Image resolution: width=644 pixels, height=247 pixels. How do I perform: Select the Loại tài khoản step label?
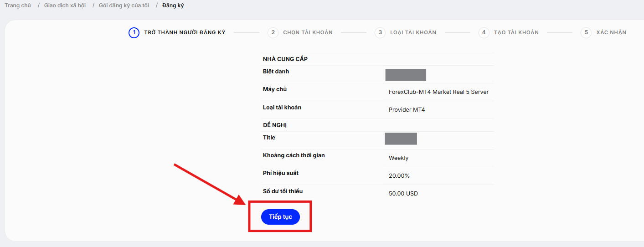click(413, 32)
